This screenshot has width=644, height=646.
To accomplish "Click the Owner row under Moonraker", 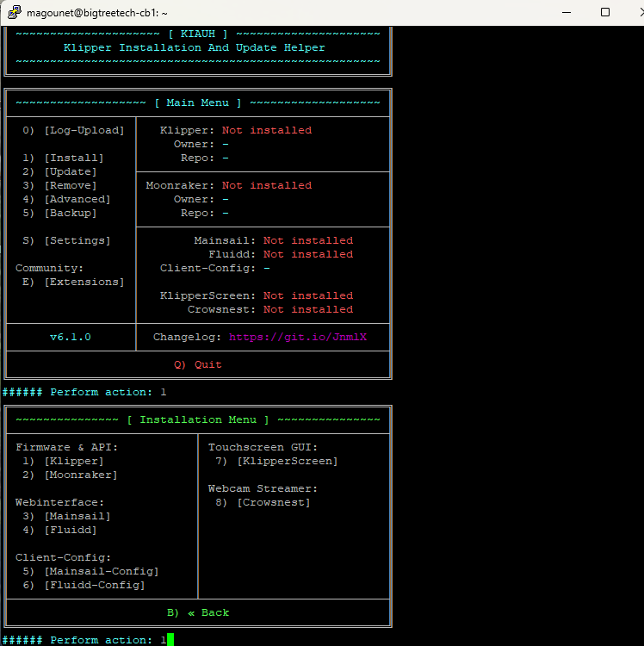I will click(x=201, y=199).
